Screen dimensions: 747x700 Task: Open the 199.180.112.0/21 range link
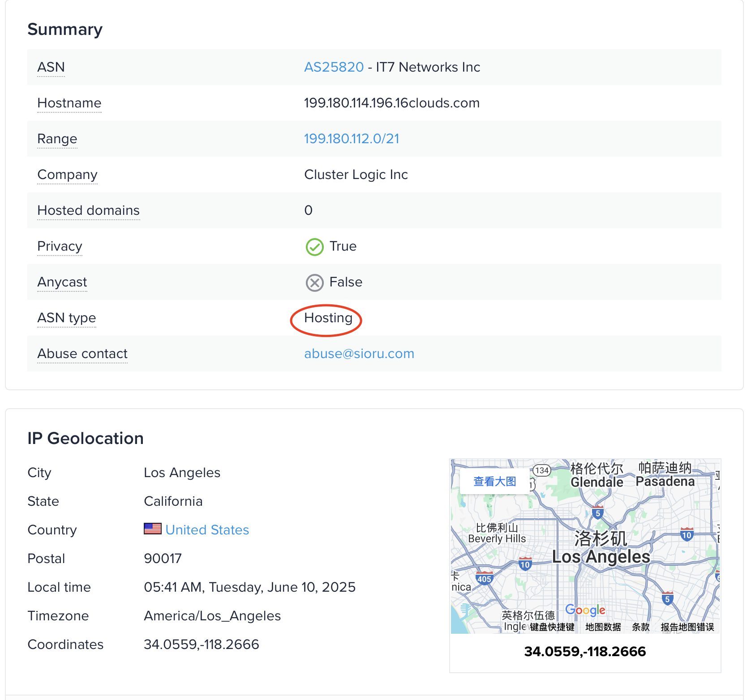pyautogui.click(x=352, y=139)
